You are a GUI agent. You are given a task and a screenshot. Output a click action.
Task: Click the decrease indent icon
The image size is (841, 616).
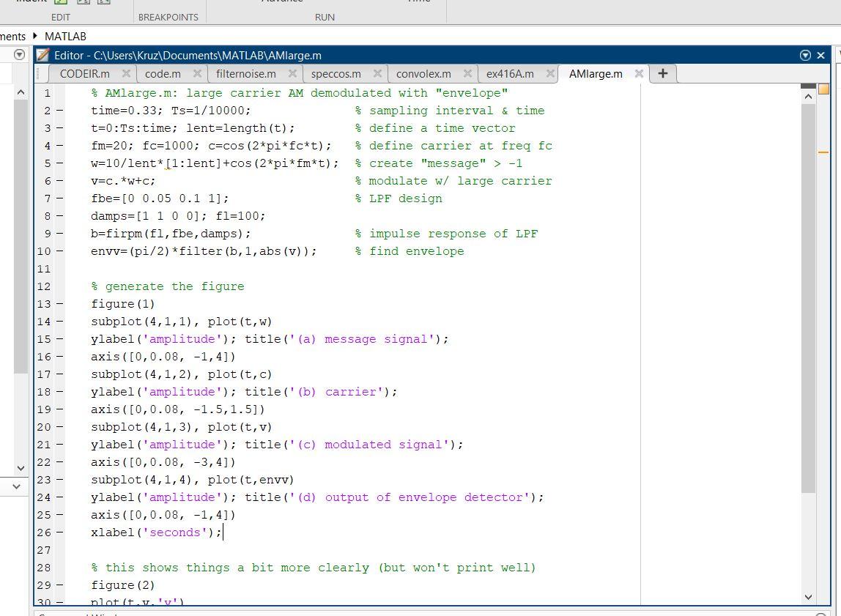[103, 3]
